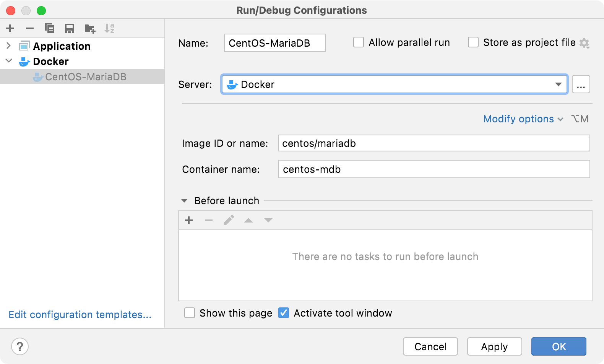Viewport: 604px width, 364px height.
Task: Enable Allow parallel run checkbox
Action: tap(359, 42)
